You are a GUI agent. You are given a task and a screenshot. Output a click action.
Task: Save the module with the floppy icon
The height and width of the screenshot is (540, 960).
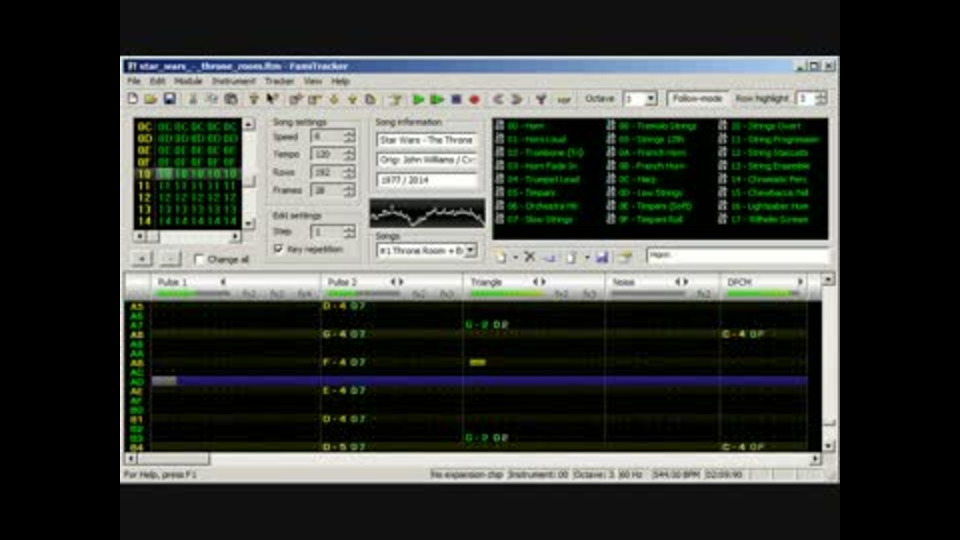(x=170, y=99)
